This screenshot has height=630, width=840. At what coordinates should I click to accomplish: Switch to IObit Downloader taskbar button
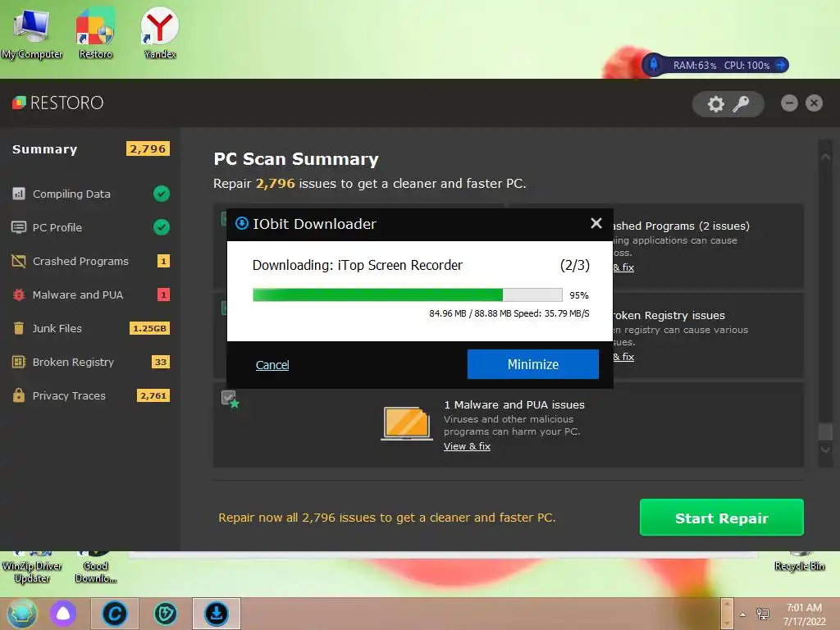[x=217, y=614]
